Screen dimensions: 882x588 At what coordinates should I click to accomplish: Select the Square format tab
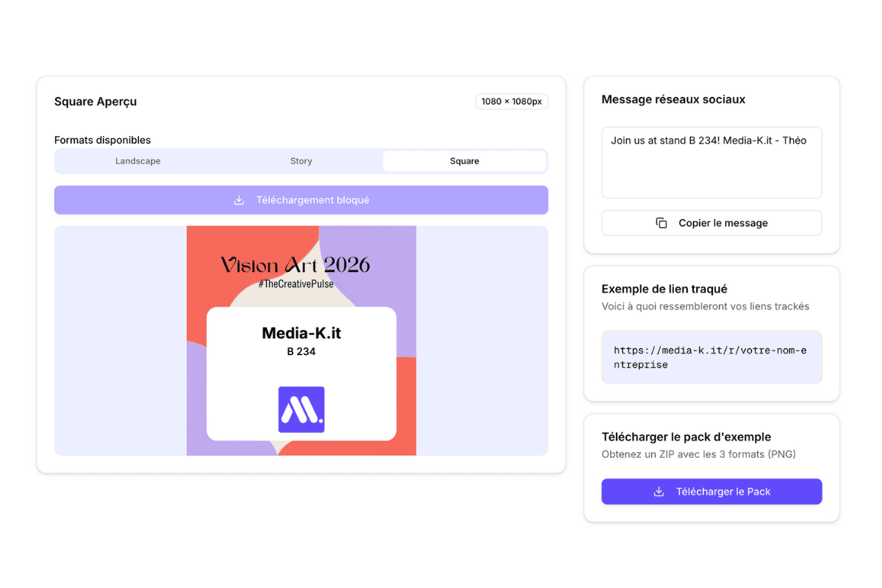(465, 161)
